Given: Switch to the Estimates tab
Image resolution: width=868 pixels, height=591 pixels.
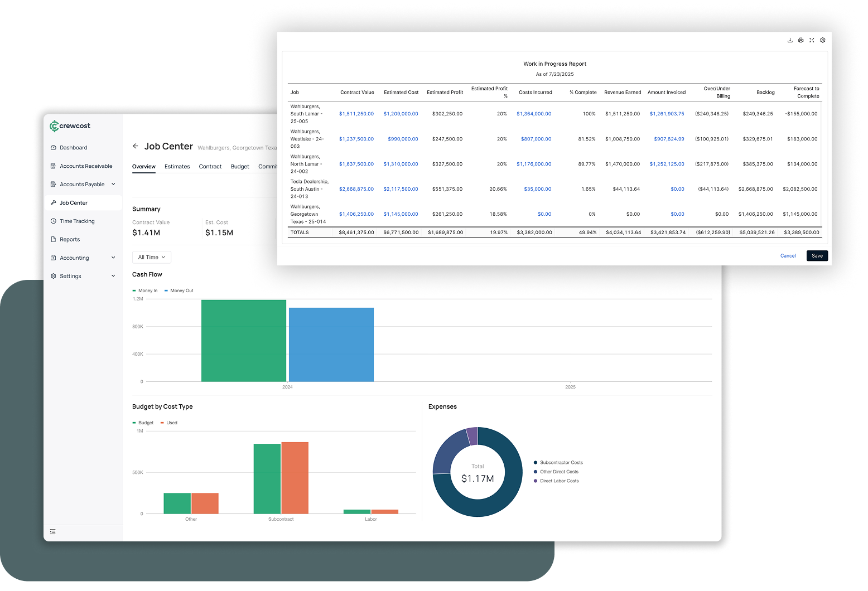Looking at the screenshot, I should tap(177, 167).
